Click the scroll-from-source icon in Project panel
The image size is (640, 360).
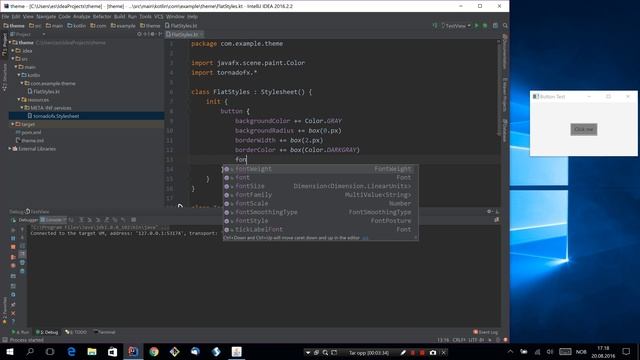coord(139,35)
